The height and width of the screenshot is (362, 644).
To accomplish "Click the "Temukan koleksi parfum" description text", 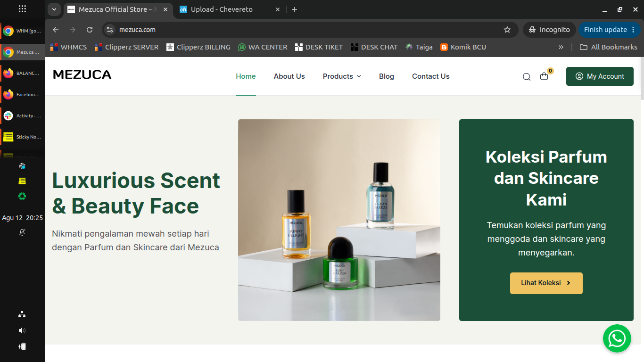I will pos(546,239).
